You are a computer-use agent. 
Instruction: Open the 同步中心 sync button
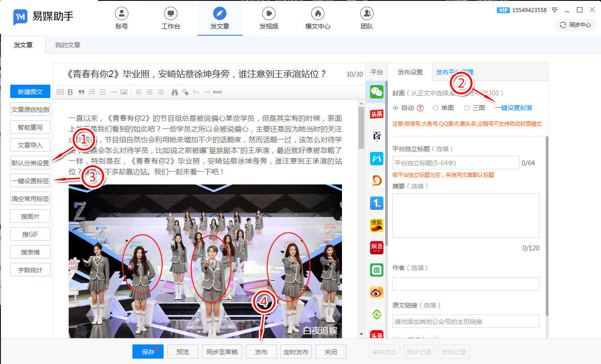coord(575,25)
